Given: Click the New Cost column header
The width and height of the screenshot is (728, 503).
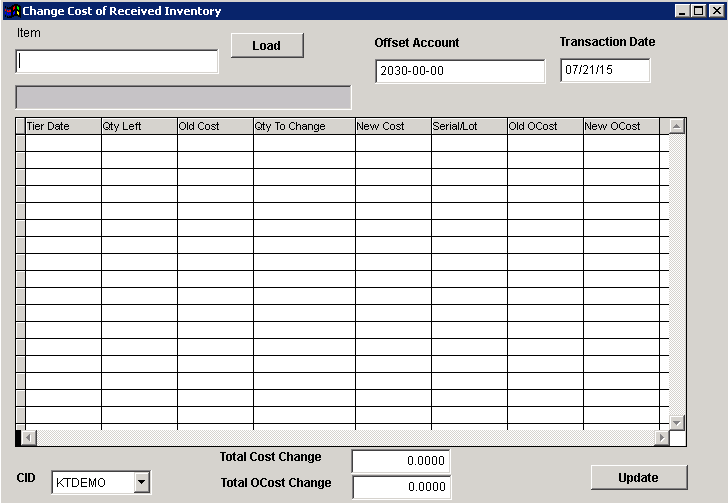Looking at the screenshot, I should [393, 127].
